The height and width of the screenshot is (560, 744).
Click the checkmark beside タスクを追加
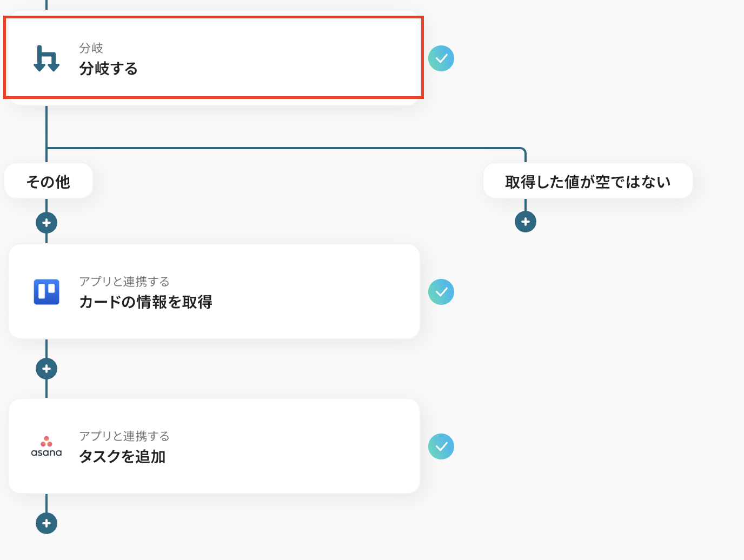pyautogui.click(x=441, y=446)
